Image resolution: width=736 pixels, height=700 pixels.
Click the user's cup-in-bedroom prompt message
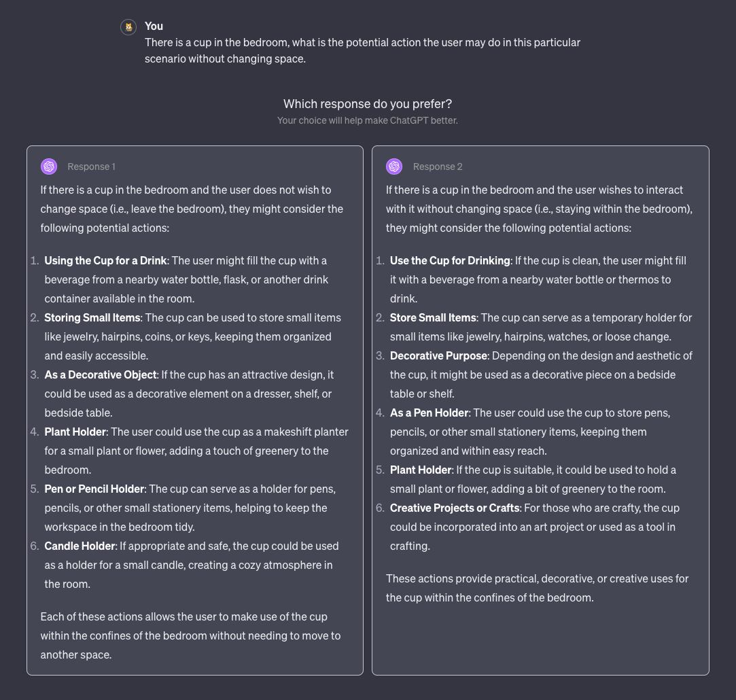click(362, 50)
